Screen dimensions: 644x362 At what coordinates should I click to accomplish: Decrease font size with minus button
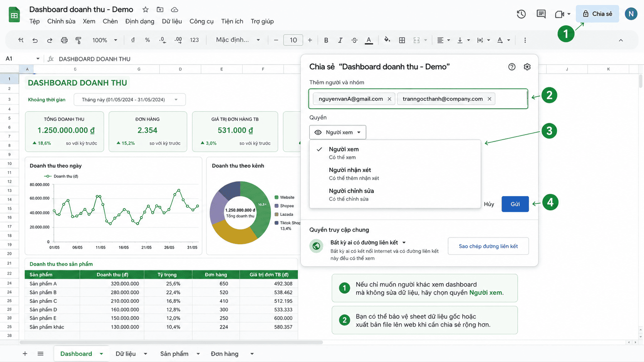pos(276,40)
